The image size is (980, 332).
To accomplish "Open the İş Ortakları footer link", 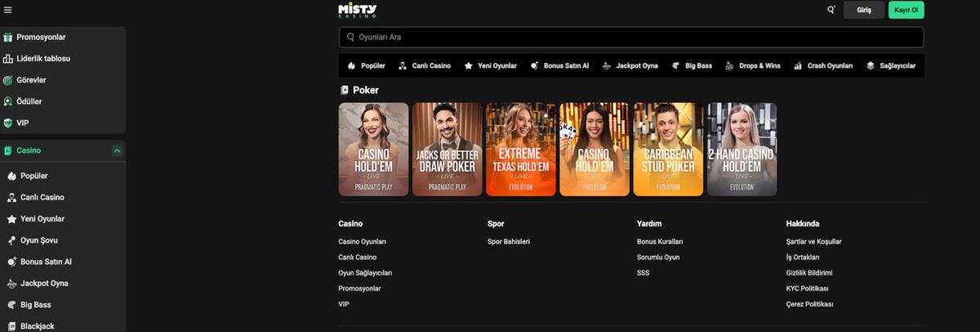I will pyautogui.click(x=803, y=258).
